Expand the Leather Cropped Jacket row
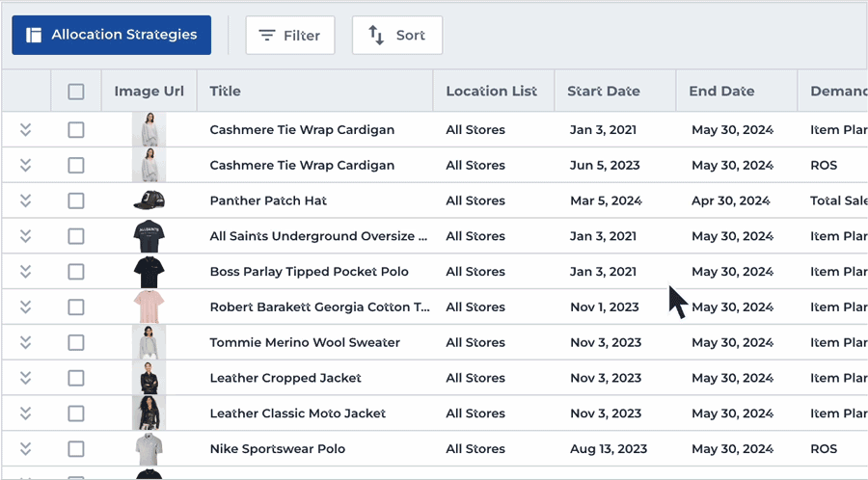Image resolution: width=868 pixels, height=480 pixels. pyautogui.click(x=26, y=378)
